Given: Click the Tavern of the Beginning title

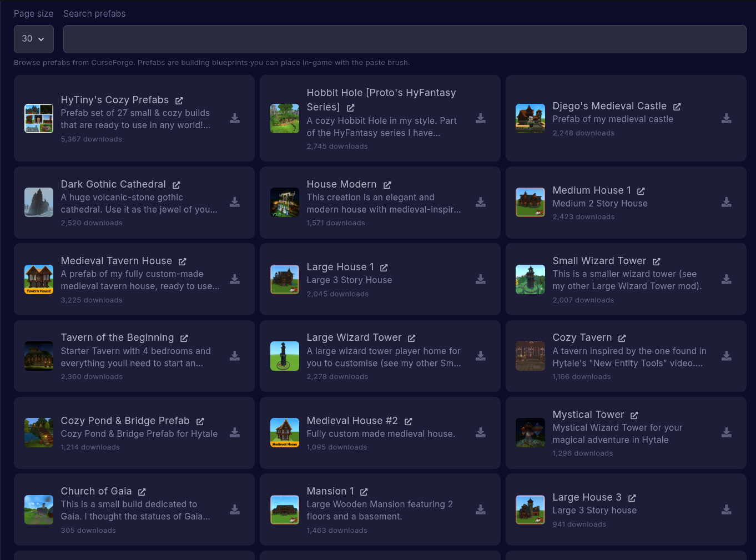Looking at the screenshot, I should pos(117,337).
